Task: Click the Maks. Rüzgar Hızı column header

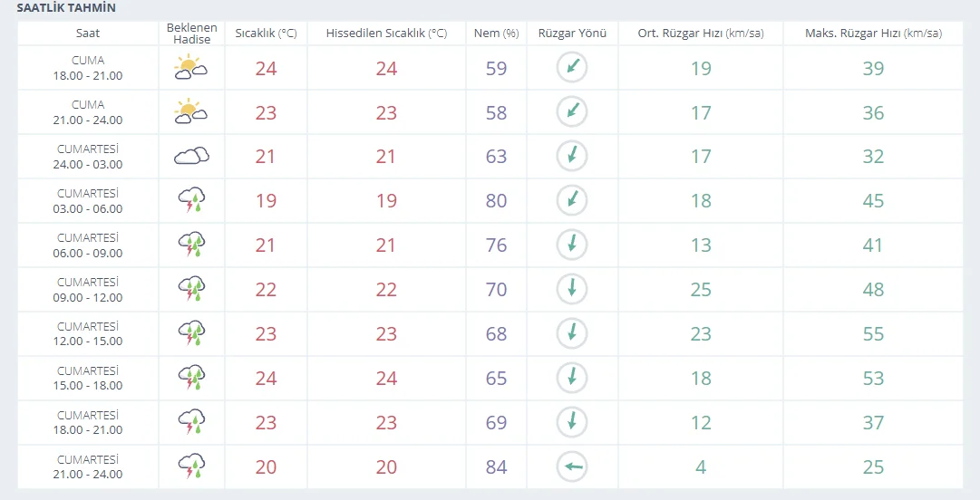Action: point(873,34)
